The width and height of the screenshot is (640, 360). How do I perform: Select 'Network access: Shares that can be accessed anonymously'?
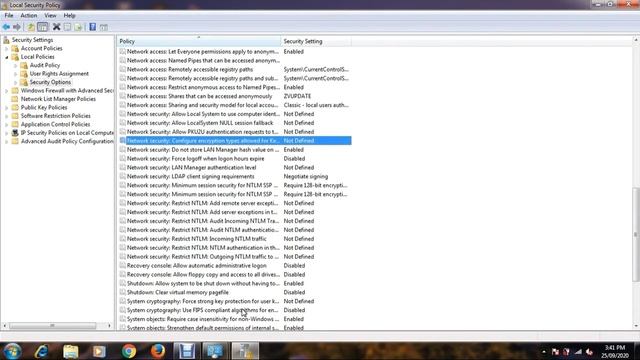200,96
